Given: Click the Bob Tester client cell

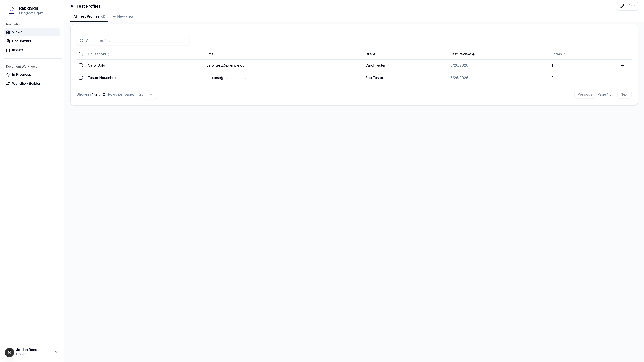Looking at the screenshot, I should coord(374,78).
